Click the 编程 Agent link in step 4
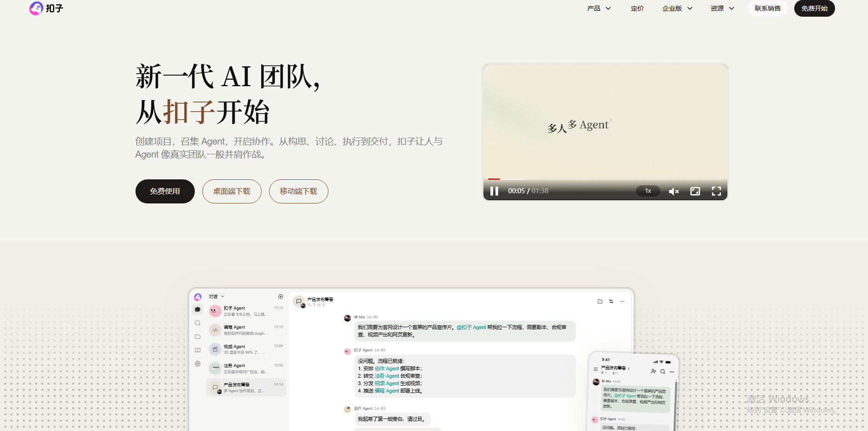The width and height of the screenshot is (868, 431). pyautogui.click(x=387, y=391)
